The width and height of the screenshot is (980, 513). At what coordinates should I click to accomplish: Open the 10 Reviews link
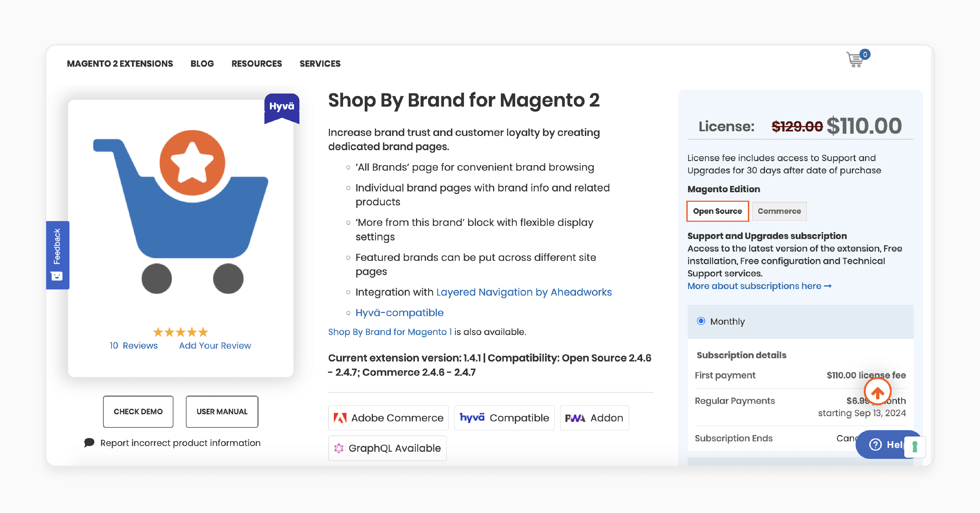(x=133, y=346)
